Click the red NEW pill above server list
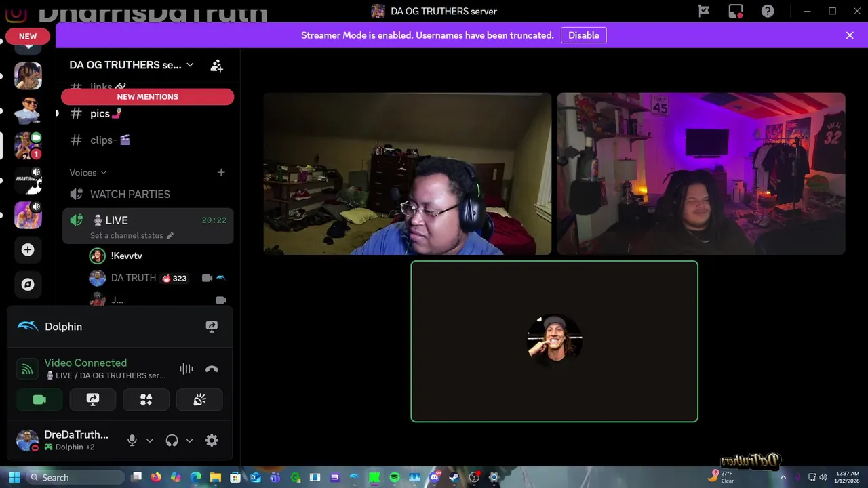 28,37
